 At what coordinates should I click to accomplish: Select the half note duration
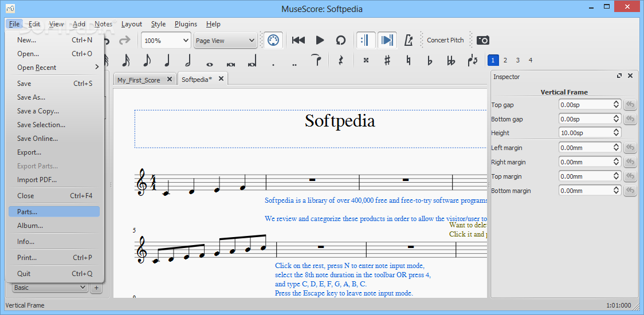188,61
